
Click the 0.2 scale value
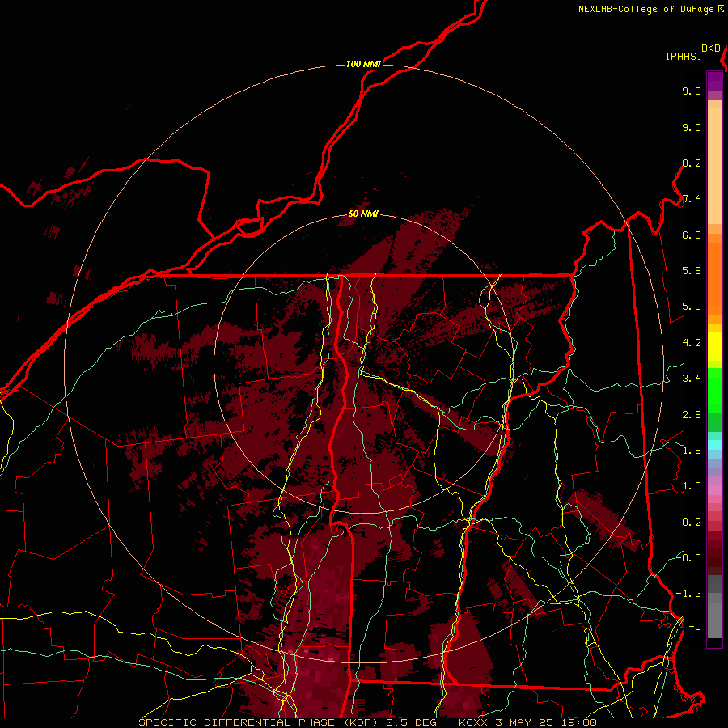(692, 523)
